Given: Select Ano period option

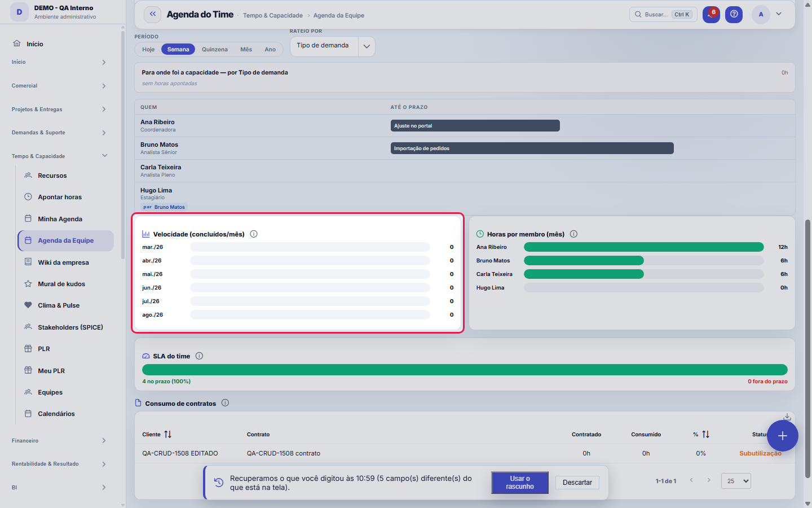Looking at the screenshot, I should (270, 50).
